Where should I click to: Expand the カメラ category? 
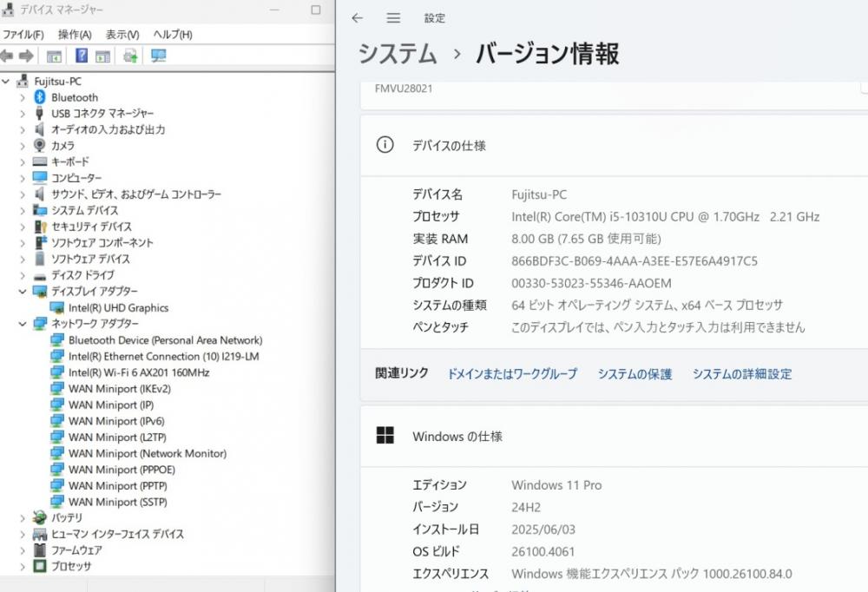pos(23,146)
